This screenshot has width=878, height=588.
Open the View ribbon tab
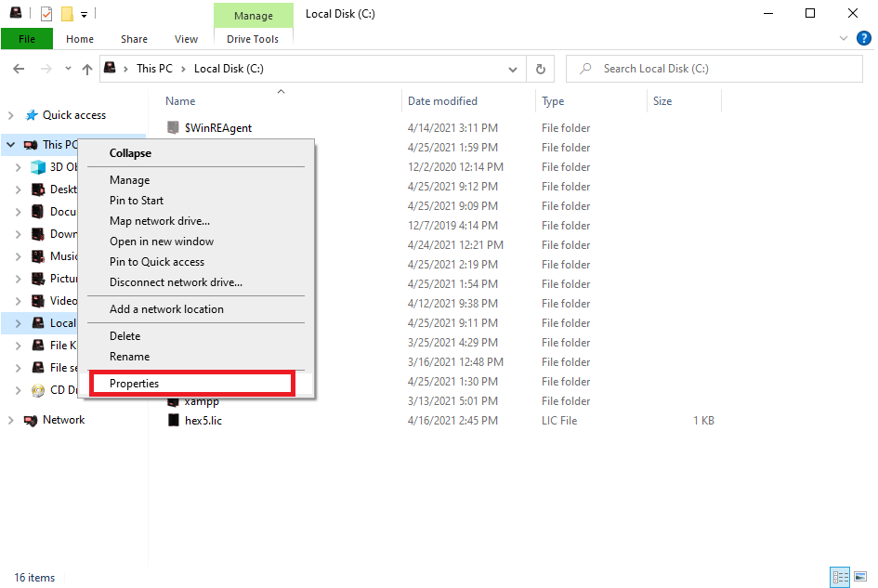coord(186,39)
